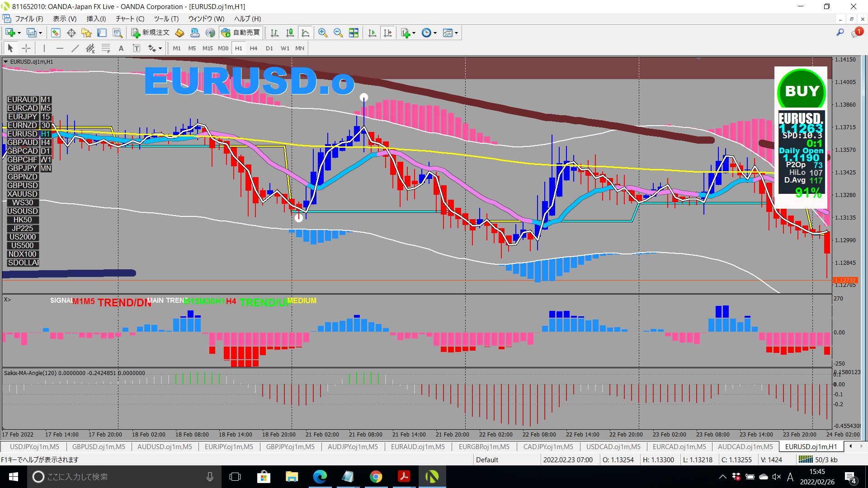
Task: Click the 新規注文 new order button
Action: [x=151, y=33]
